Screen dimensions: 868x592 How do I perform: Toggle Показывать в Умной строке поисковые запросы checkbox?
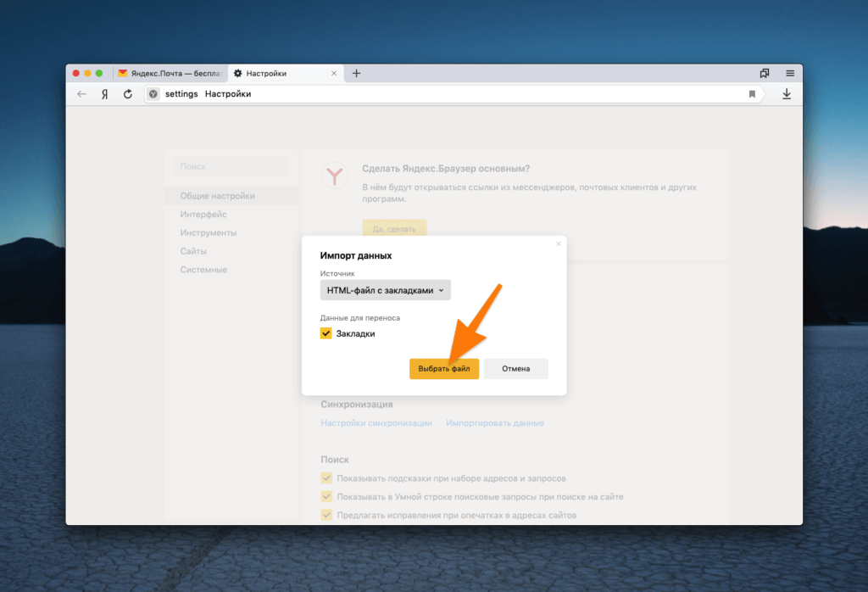326,496
